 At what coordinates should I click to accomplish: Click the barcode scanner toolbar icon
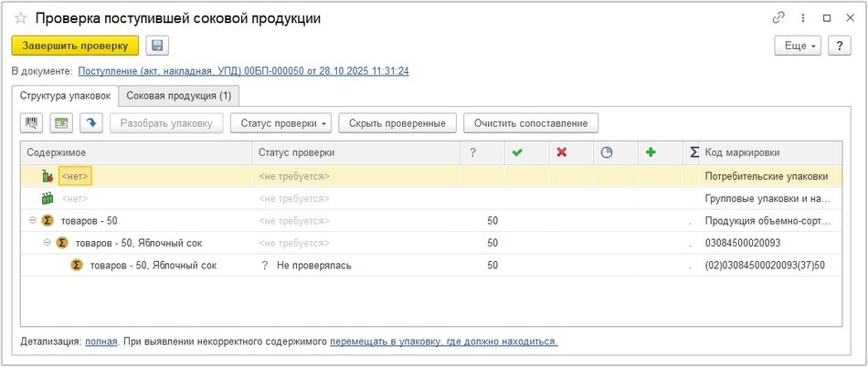[x=34, y=122]
